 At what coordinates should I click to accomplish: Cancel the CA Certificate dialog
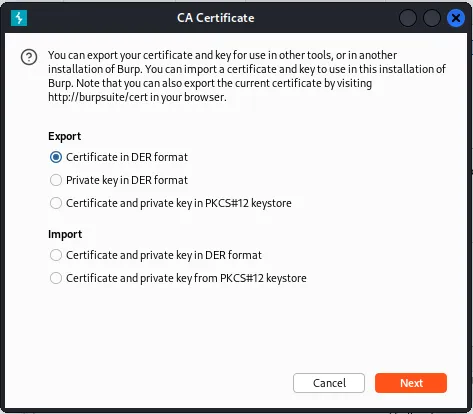coord(329,383)
